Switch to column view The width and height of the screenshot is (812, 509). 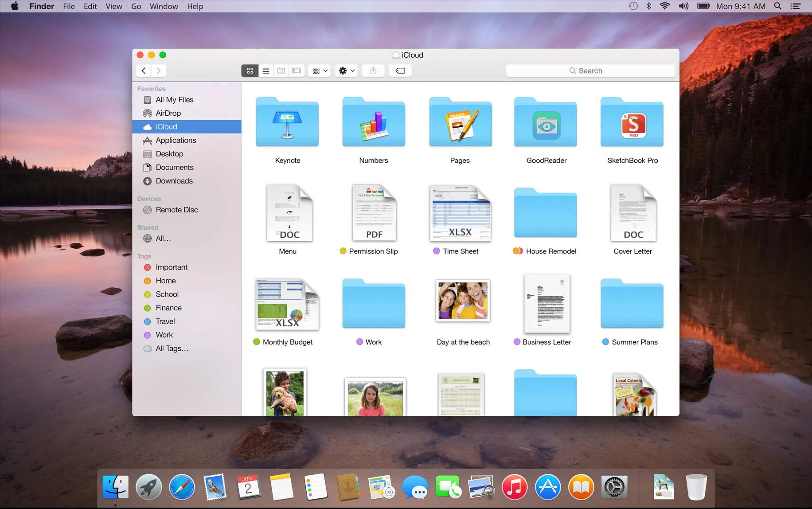281,70
